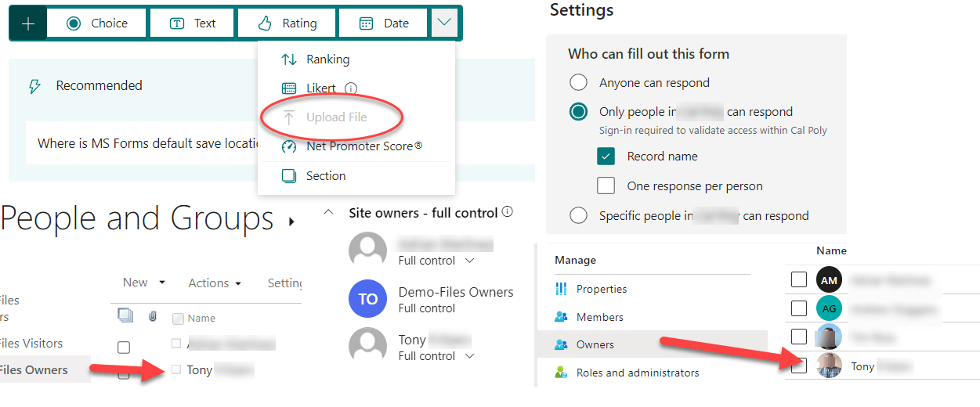Screen dimensions: 980x407
Task: Click the select-all stacked pages icon
Action: [125, 315]
